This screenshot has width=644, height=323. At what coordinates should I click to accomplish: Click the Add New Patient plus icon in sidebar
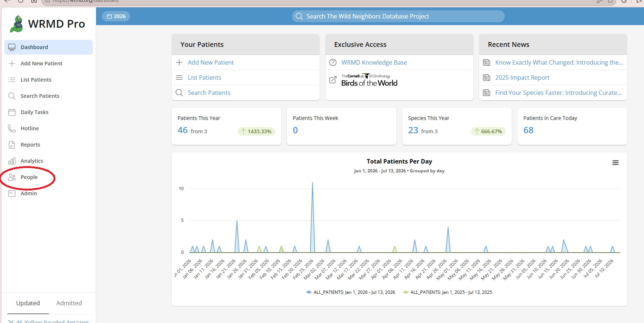click(12, 63)
